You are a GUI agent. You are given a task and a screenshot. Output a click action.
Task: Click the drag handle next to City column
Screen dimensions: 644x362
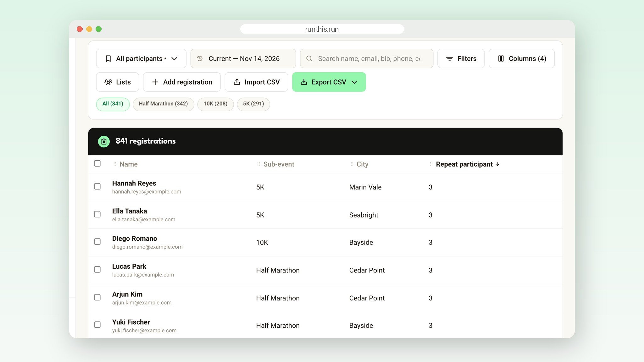352,164
